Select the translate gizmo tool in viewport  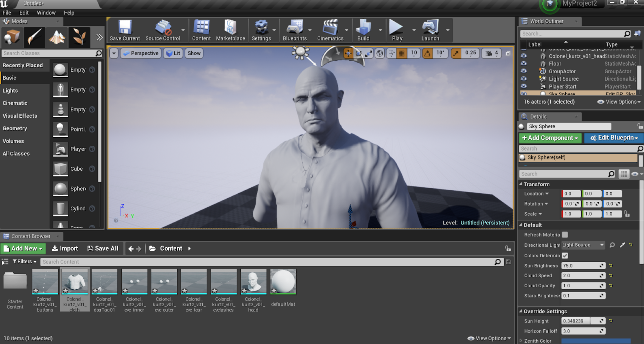[x=348, y=53]
